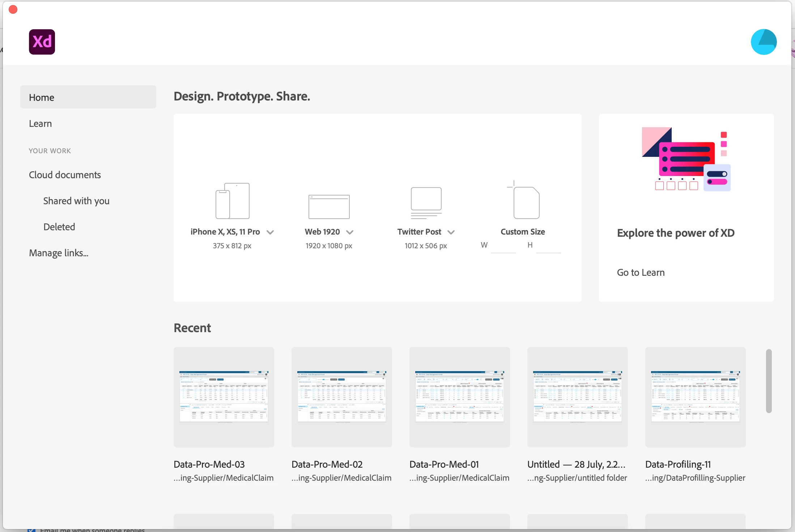Open the Shared with you list

(76, 201)
